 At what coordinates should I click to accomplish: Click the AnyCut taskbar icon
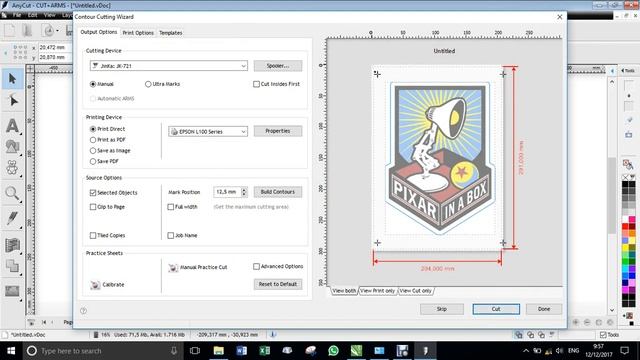tap(425, 351)
